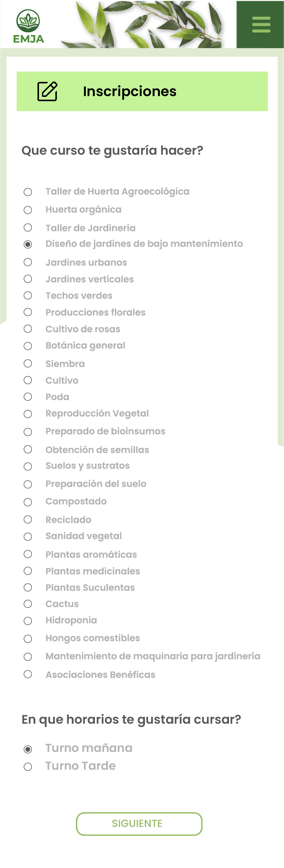Screen dimensions: 284x868
Task: Click the Inscripciones edit pencil icon
Action: coord(47,91)
